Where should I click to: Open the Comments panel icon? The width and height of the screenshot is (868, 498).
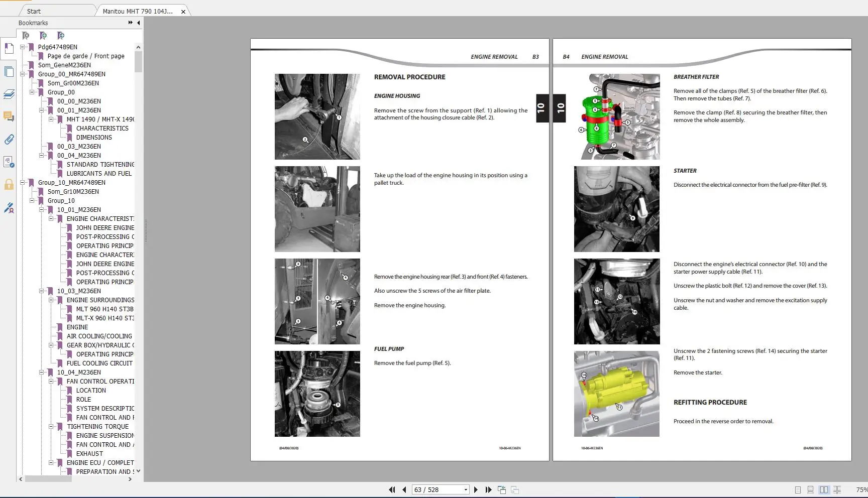pos(9,117)
